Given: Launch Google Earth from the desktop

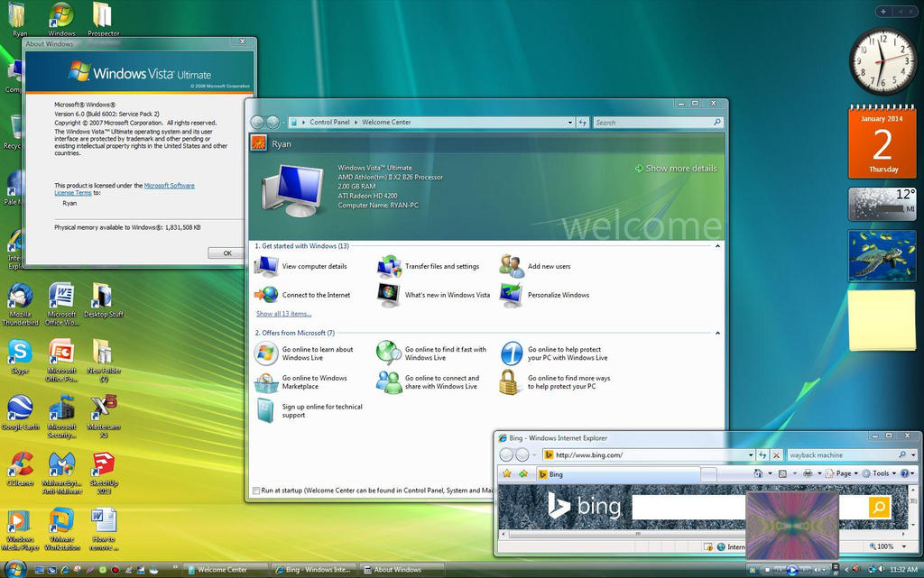Looking at the screenshot, I should pyautogui.click(x=20, y=413).
